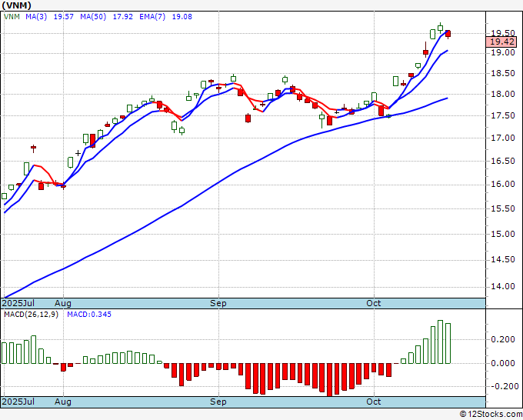Click Aug on the price chart axis

[63, 303]
